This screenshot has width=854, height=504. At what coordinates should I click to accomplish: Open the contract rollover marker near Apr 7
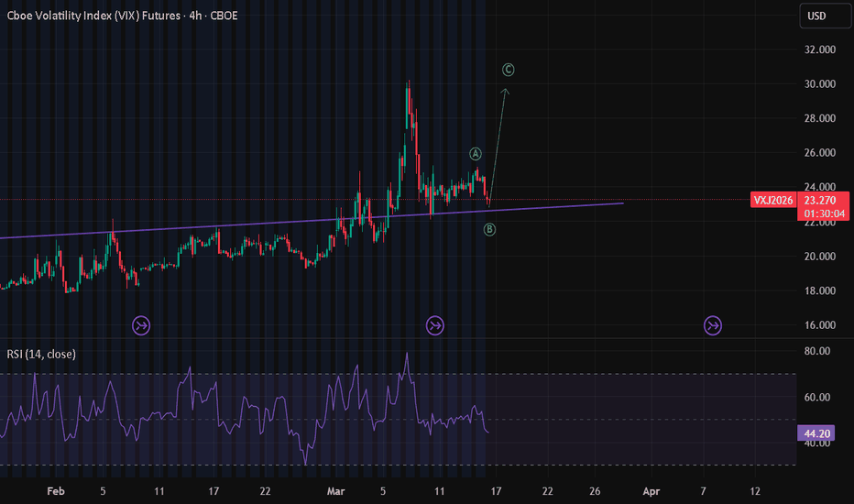click(712, 326)
